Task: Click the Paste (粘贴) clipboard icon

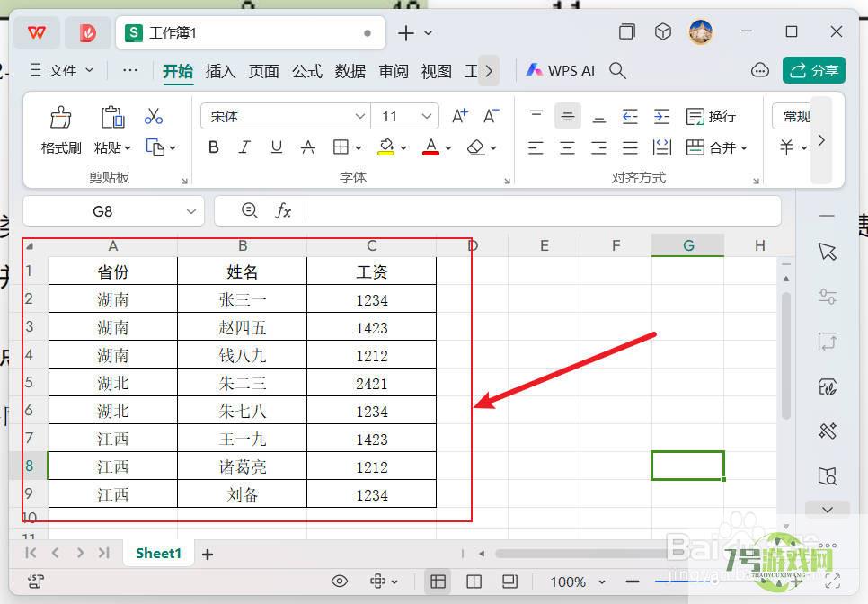Action: coord(112,117)
